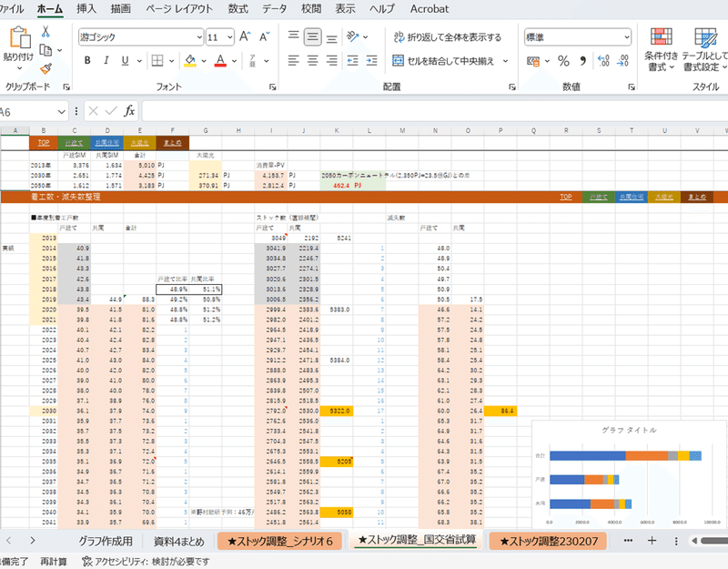Switch to 数式 ribbon tab

pos(238,9)
